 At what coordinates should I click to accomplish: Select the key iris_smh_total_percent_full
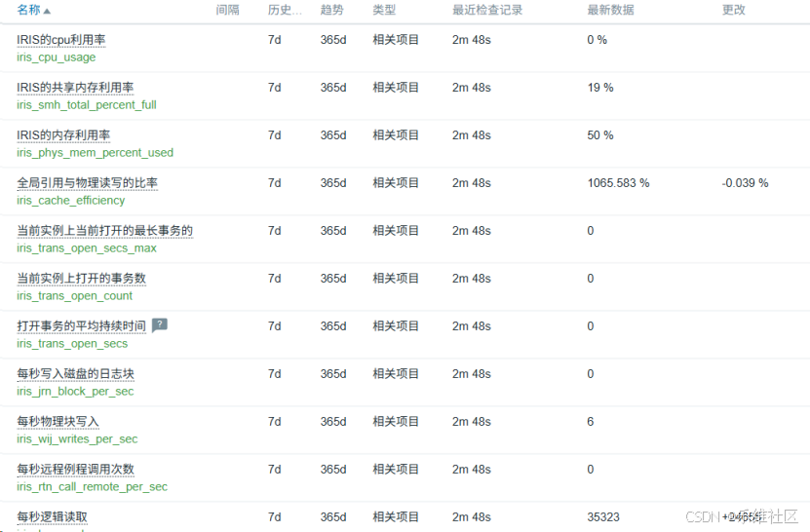tap(87, 105)
